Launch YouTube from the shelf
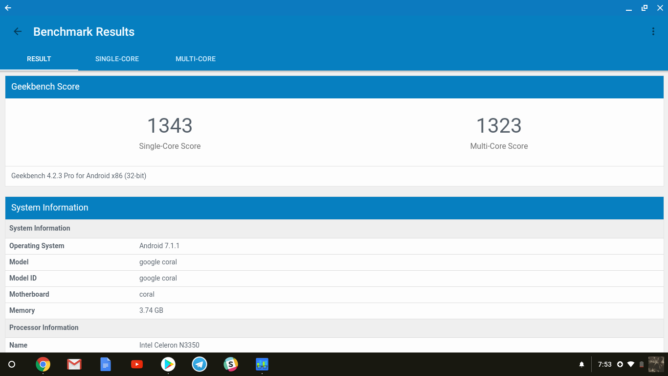Image resolution: width=668 pixels, height=376 pixels. coord(137,364)
